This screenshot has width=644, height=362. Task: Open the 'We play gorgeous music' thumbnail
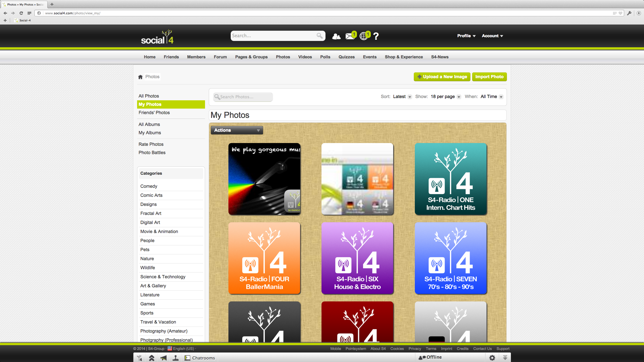[264, 179]
